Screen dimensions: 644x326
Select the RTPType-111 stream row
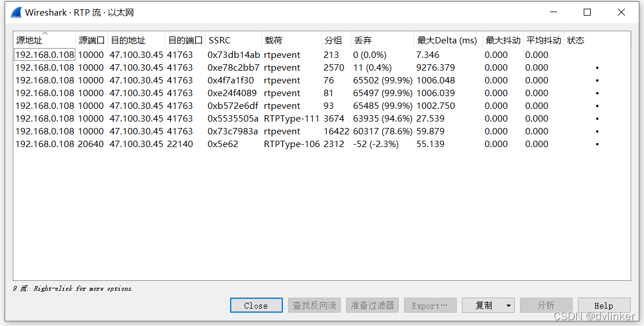coord(292,119)
